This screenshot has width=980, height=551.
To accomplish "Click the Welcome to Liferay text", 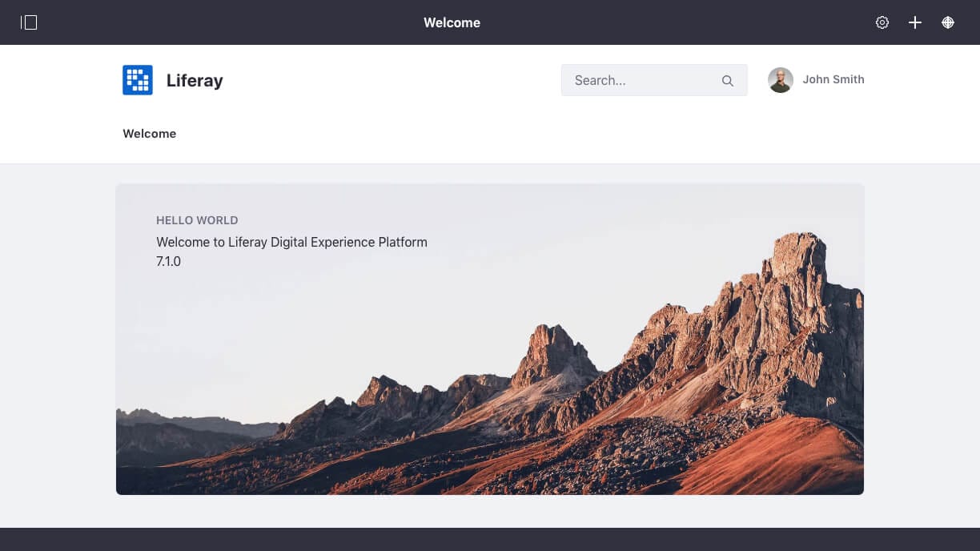I will click(x=291, y=242).
